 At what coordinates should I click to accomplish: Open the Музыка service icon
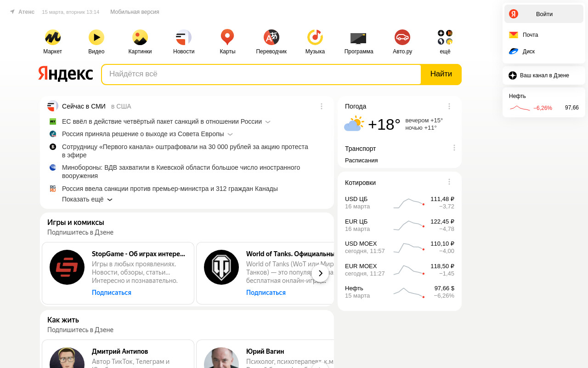pos(315,37)
